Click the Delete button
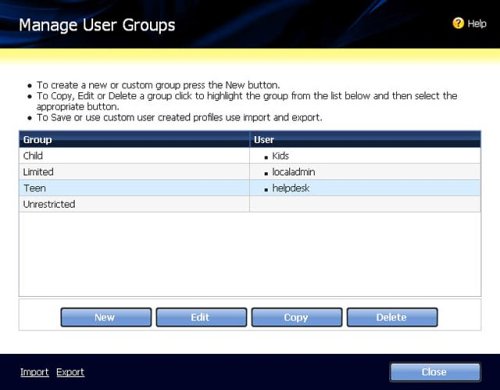 [x=392, y=317]
